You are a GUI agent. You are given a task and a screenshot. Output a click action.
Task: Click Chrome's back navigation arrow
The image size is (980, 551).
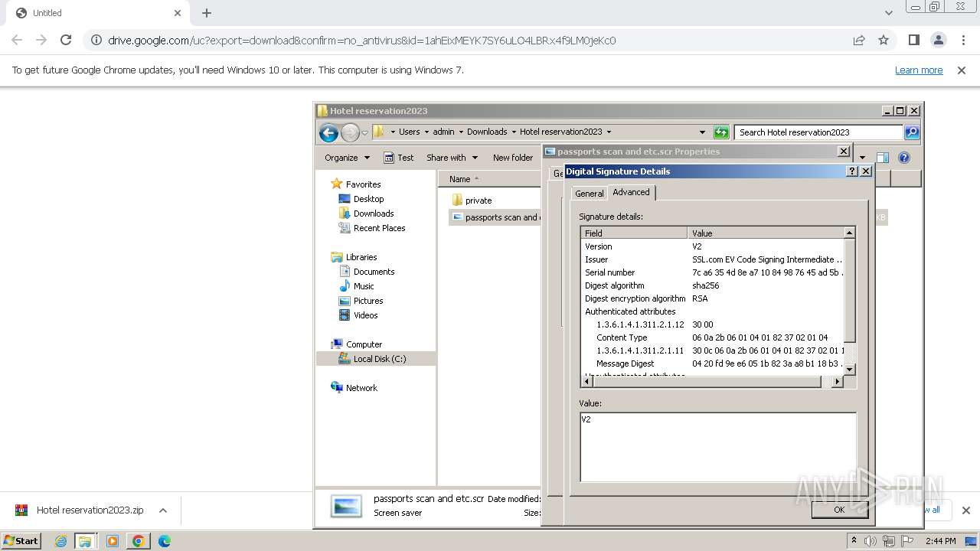pyautogui.click(x=17, y=40)
